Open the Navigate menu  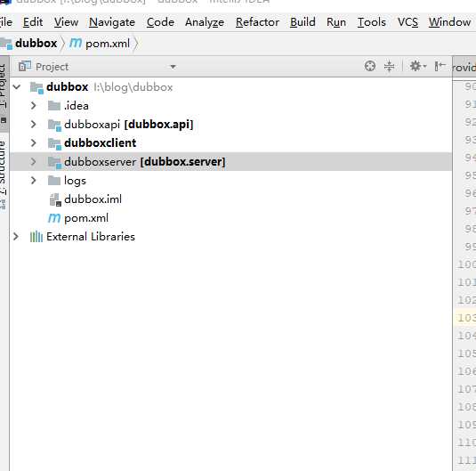[x=112, y=22]
